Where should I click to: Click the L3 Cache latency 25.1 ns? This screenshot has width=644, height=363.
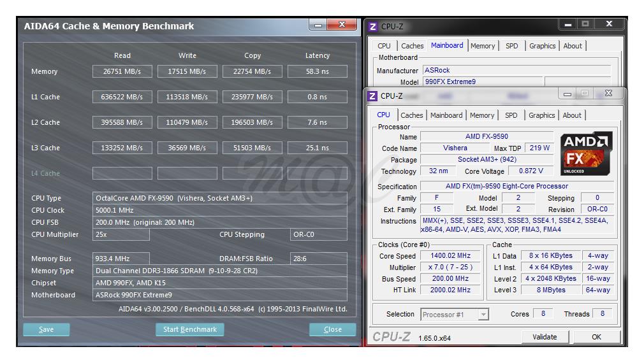point(318,148)
